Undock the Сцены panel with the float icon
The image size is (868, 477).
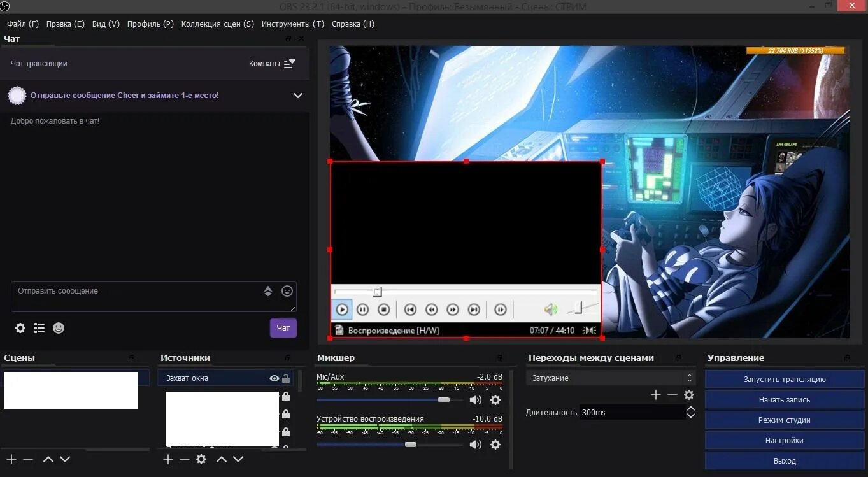(x=132, y=358)
